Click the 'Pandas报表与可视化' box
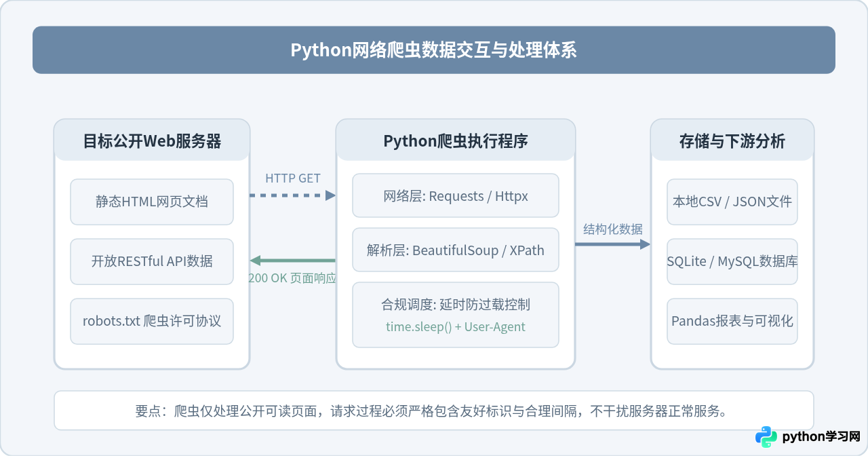The height and width of the screenshot is (456, 868). 732,321
